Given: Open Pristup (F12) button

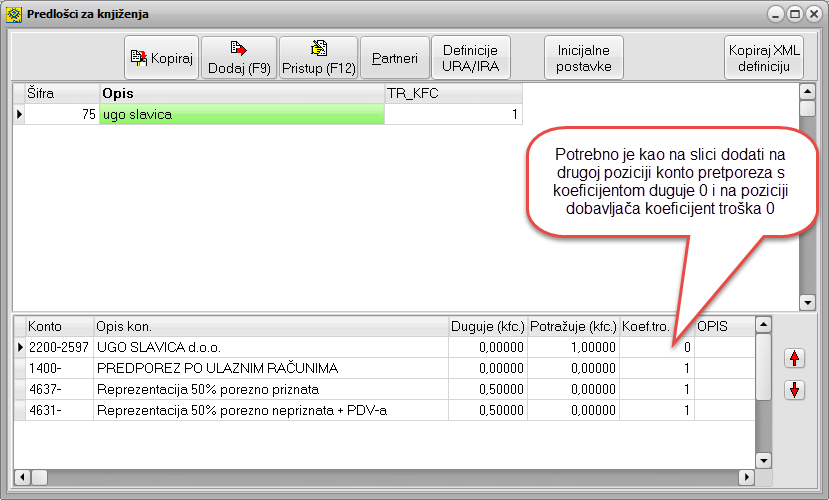Looking at the screenshot, I should click(318, 59).
